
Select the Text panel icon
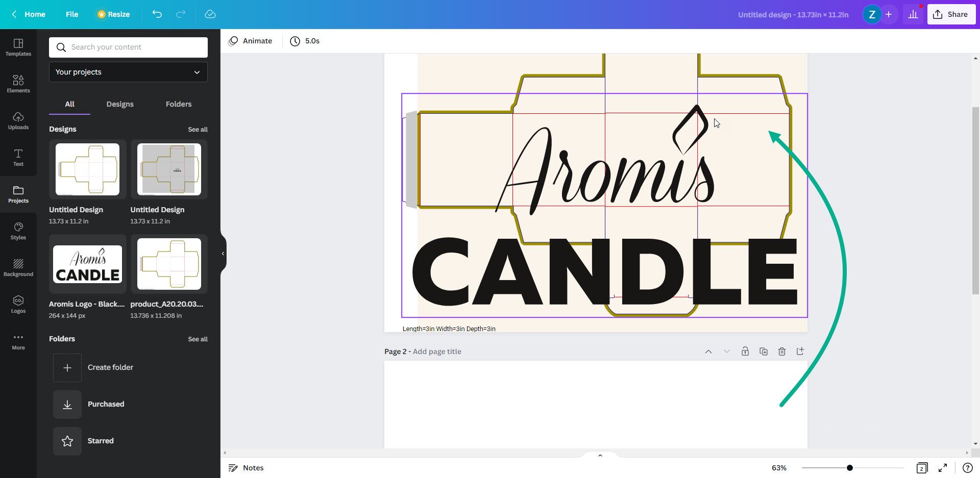coord(18,157)
